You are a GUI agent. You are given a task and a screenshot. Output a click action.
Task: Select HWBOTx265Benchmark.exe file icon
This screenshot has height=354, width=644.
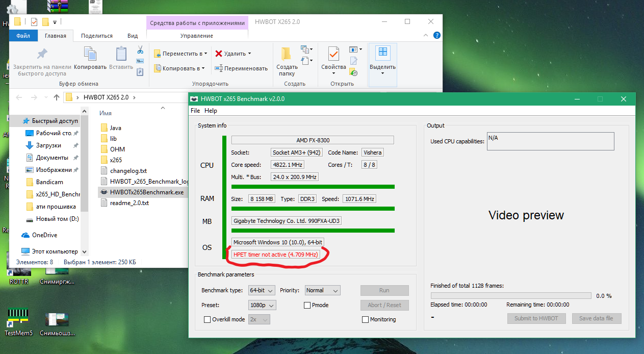(x=104, y=192)
